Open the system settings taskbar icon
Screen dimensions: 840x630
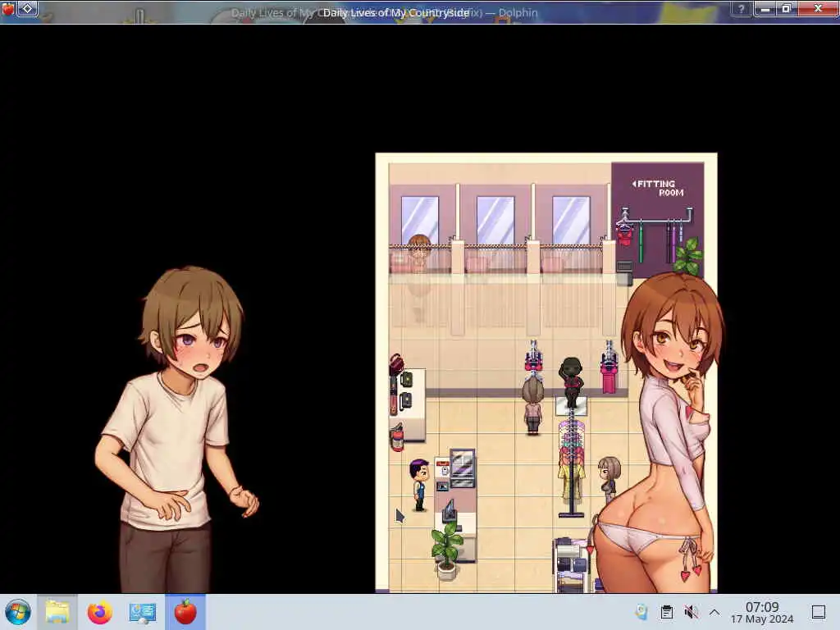(x=143, y=612)
